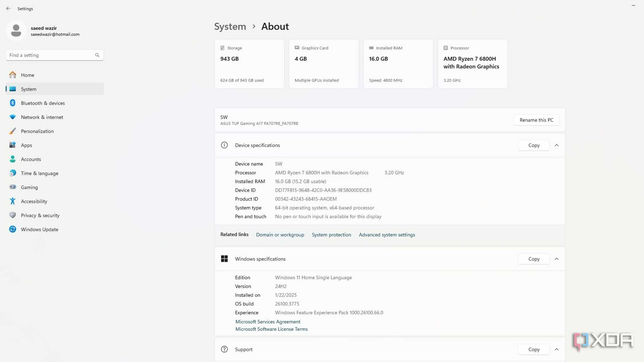Click the Windows logo icon in specifications
This screenshot has height=362, width=644.
tap(224, 259)
